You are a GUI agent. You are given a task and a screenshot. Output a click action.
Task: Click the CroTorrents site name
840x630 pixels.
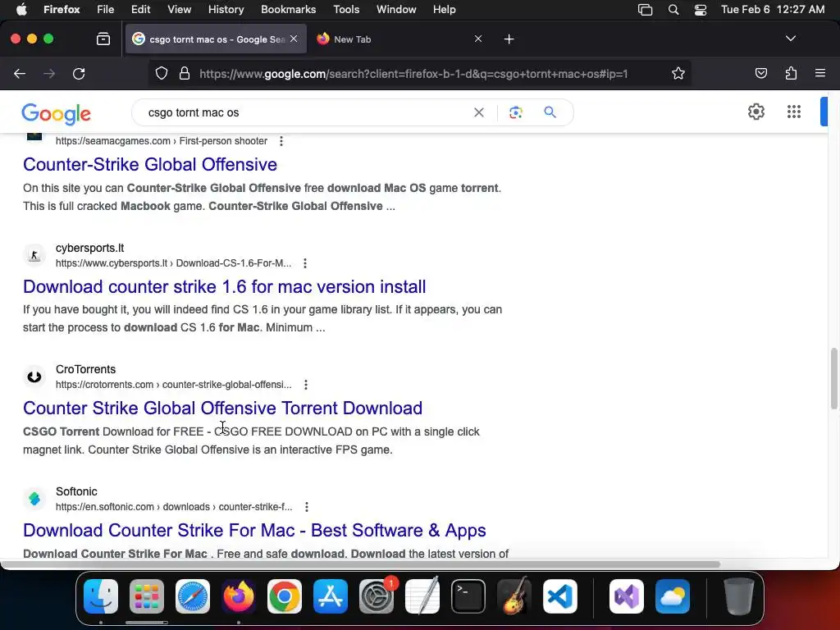pyautogui.click(x=85, y=370)
